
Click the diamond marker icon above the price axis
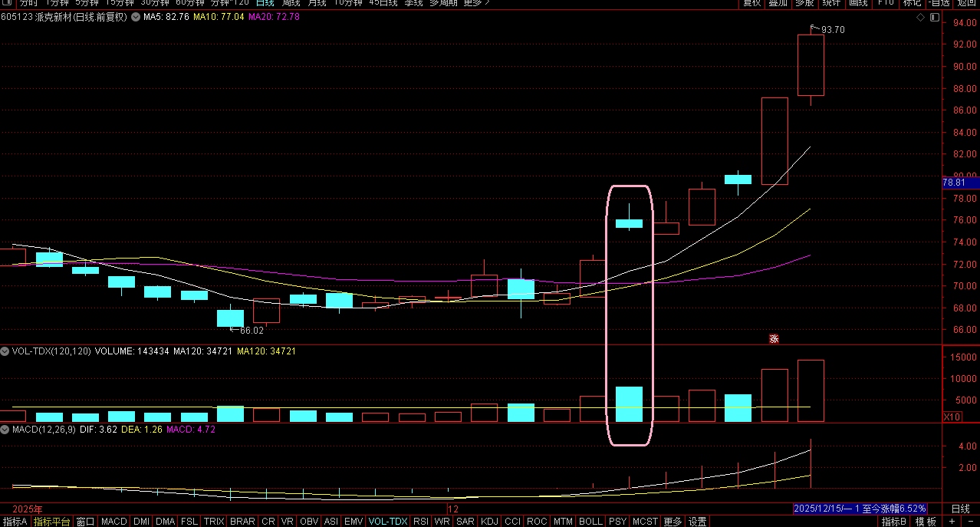point(921,17)
